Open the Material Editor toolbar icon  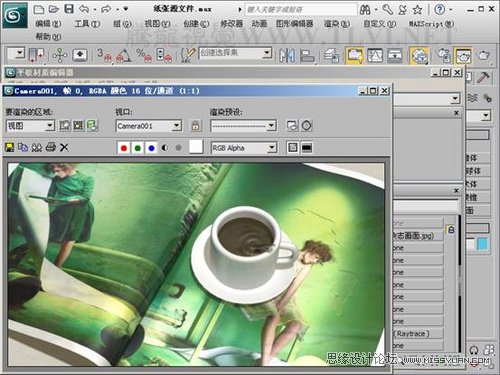tap(419, 55)
